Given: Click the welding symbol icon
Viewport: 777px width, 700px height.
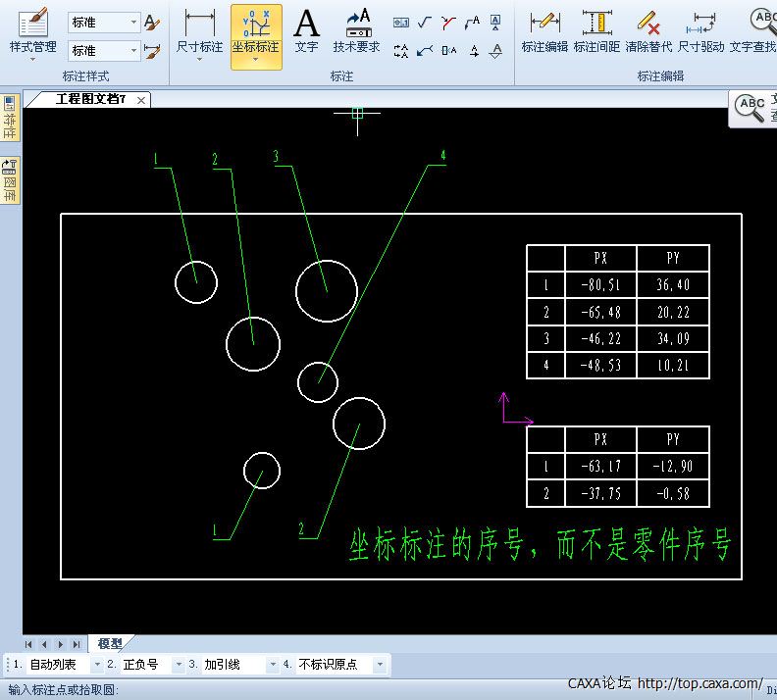Looking at the screenshot, I should coord(448,23).
